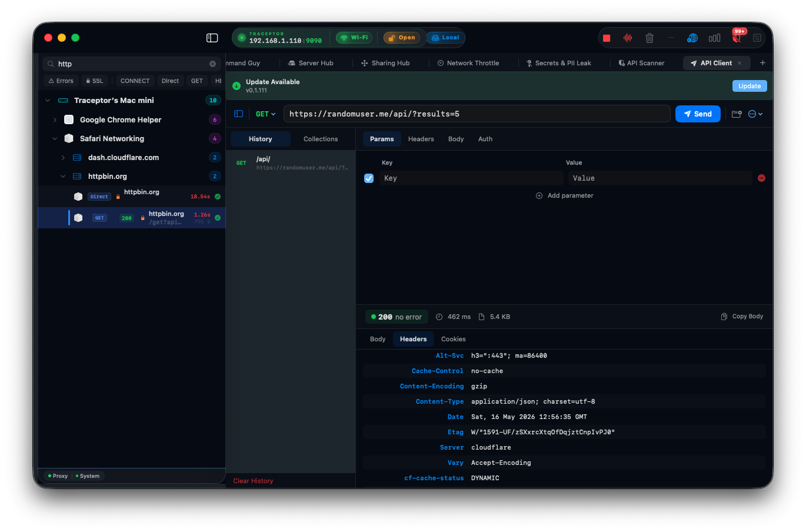Open the more options ellipsis dropdown

(755, 114)
